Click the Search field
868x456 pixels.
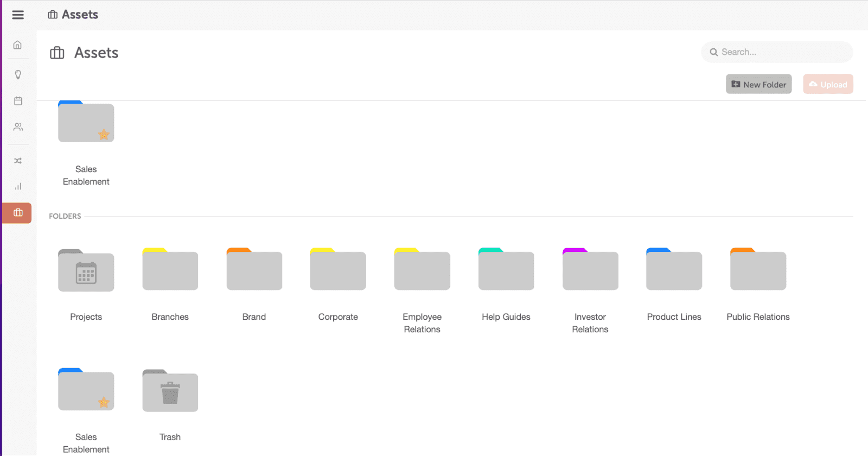pos(777,52)
